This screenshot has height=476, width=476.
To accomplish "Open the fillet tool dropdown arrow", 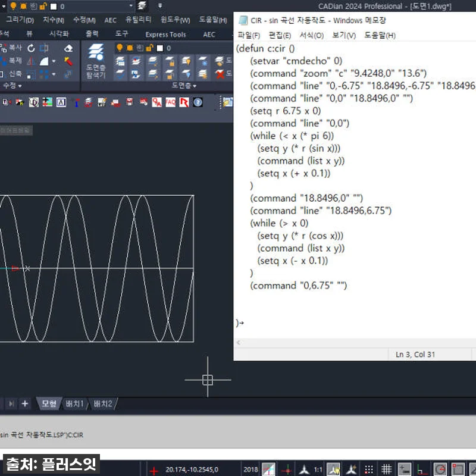I will 54,61.
